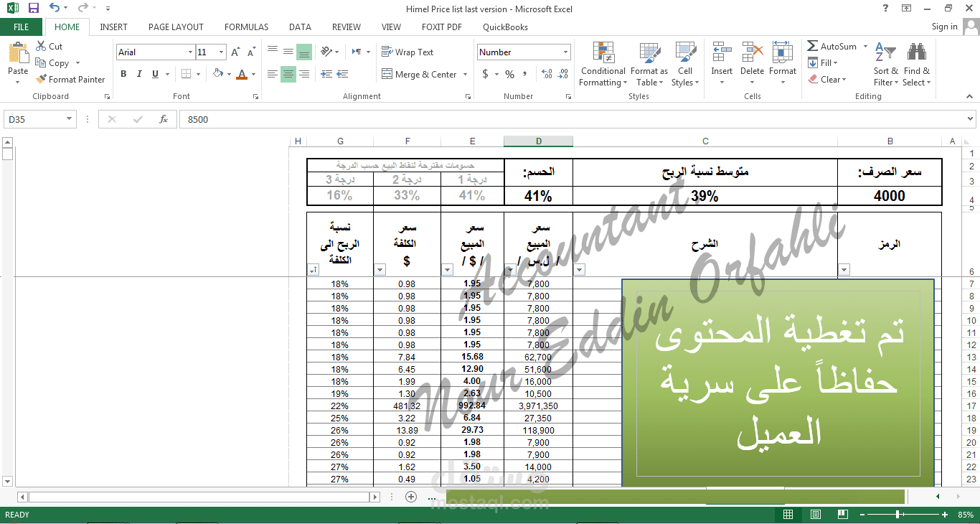Open the font name dropdown showing Arial
Image resolution: width=980 pixels, height=524 pixels.
(190, 52)
